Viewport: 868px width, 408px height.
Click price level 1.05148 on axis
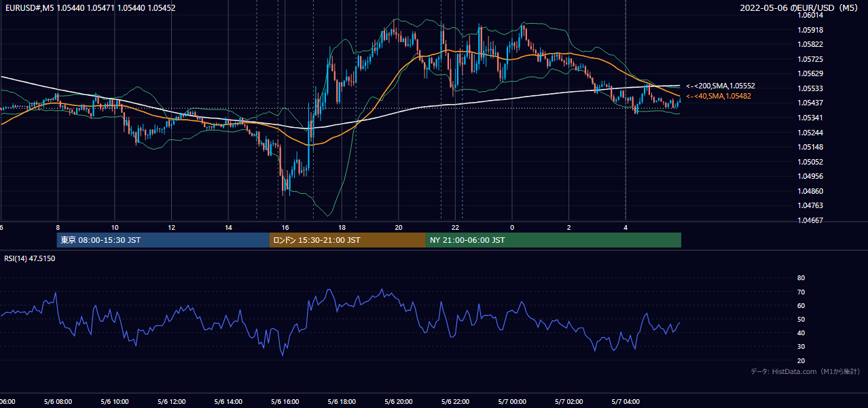(x=811, y=147)
